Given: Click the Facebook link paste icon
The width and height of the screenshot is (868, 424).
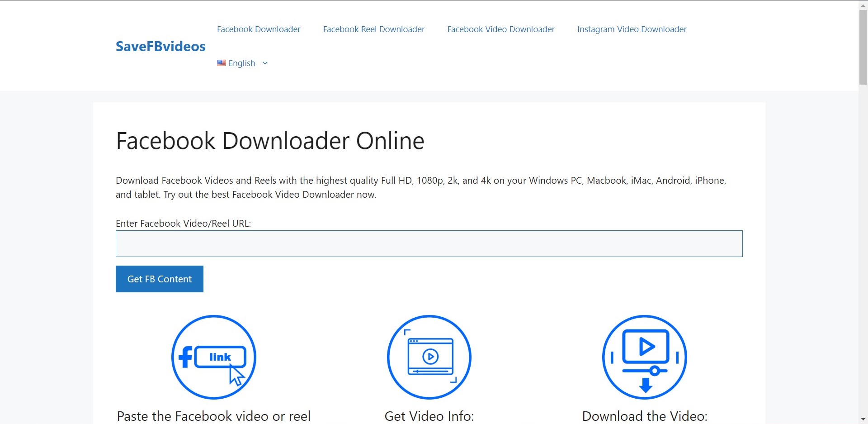Looking at the screenshot, I should click(x=214, y=357).
